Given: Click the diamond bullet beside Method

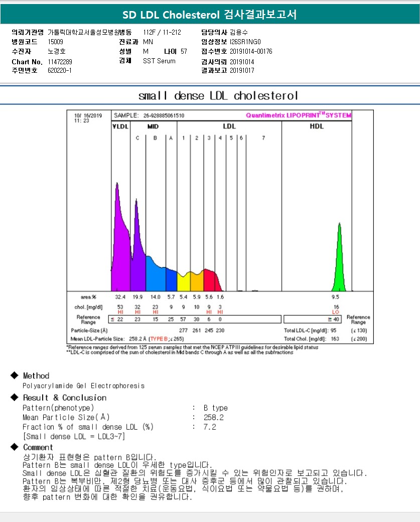Looking at the screenshot, I should point(14,375).
